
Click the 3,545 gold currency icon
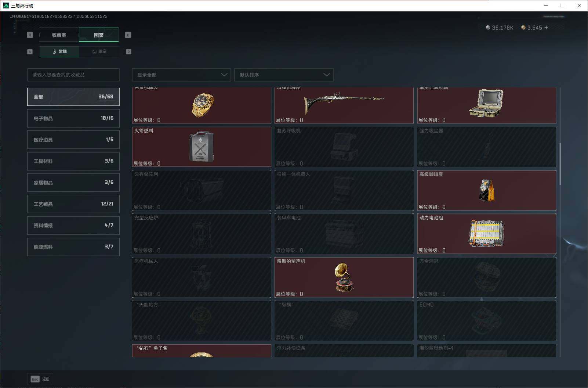click(523, 28)
